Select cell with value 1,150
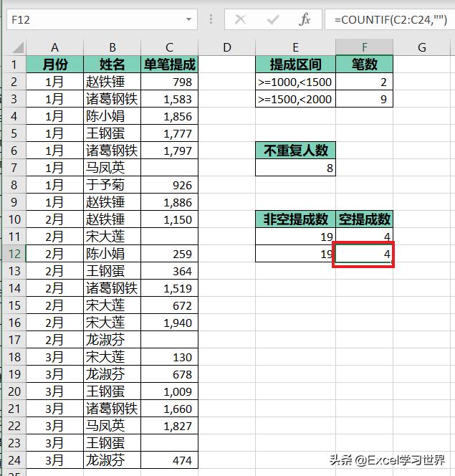Viewport: 455px width, 476px height. (169, 219)
